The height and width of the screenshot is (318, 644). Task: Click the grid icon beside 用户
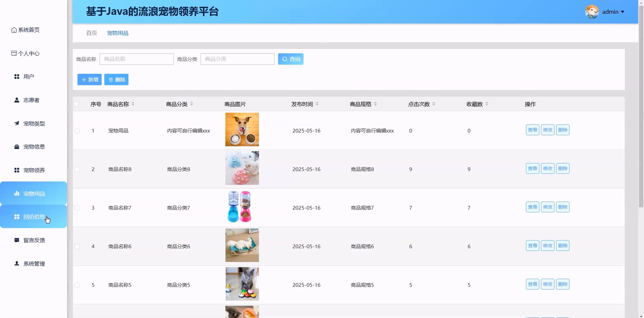tap(17, 77)
